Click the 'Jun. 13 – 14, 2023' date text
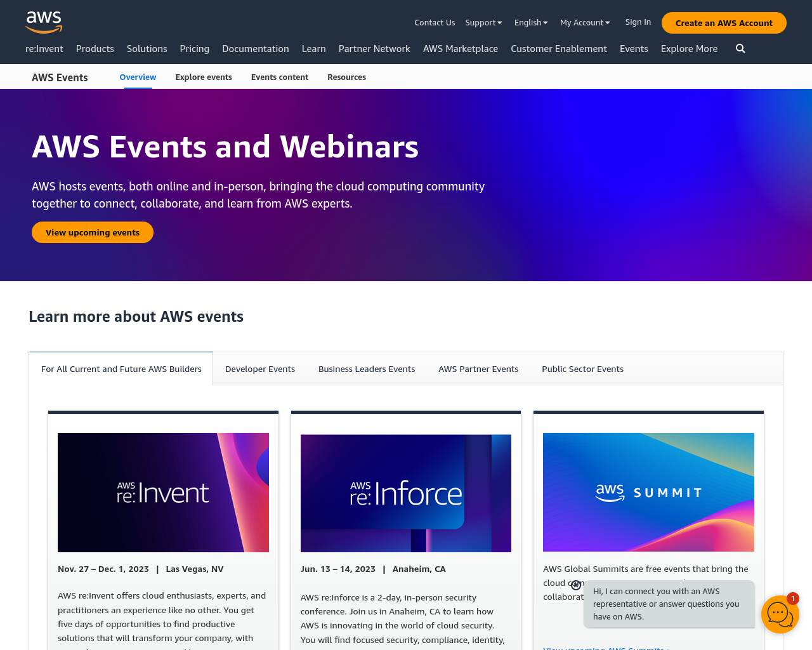Screen dimensions: 812x650 (x=338, y=569)
